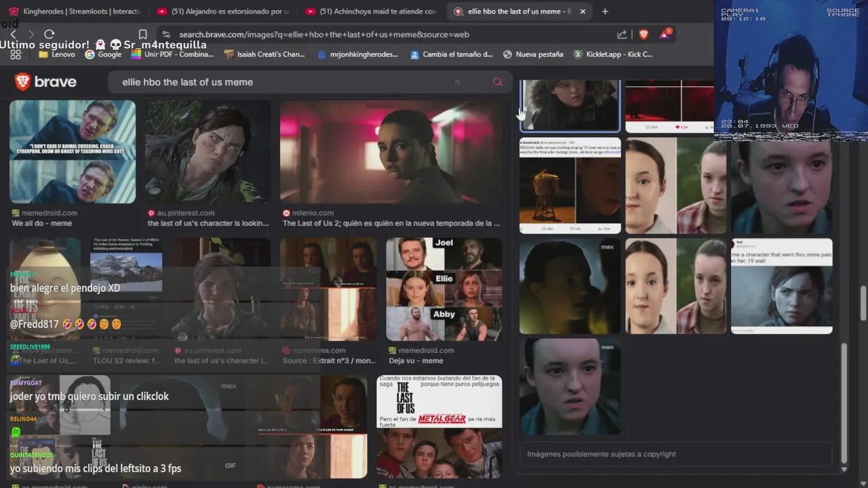Switch to 'Alejandro es extorsionado' YouTube tab

[224, 12]
